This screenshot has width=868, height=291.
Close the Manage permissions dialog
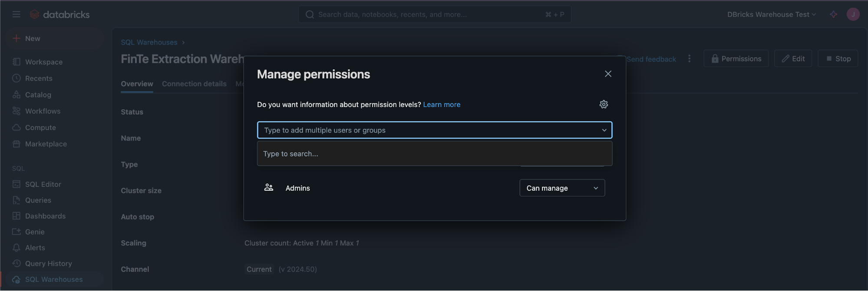(x=608, y=74)
